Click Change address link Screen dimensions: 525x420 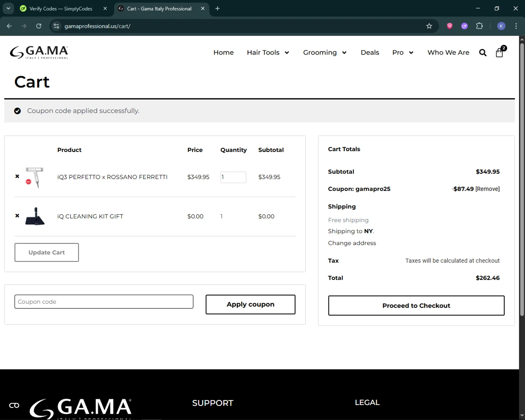coord(352,243)
